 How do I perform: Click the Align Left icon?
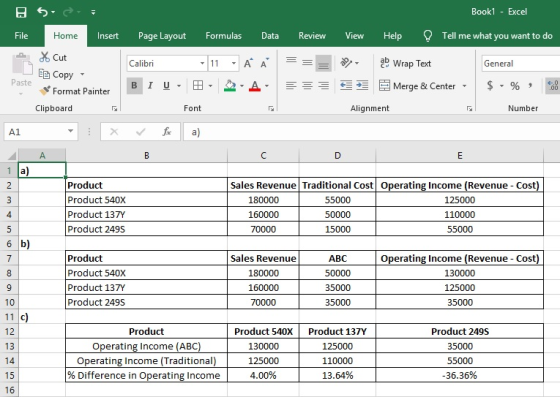coord(291,86)
